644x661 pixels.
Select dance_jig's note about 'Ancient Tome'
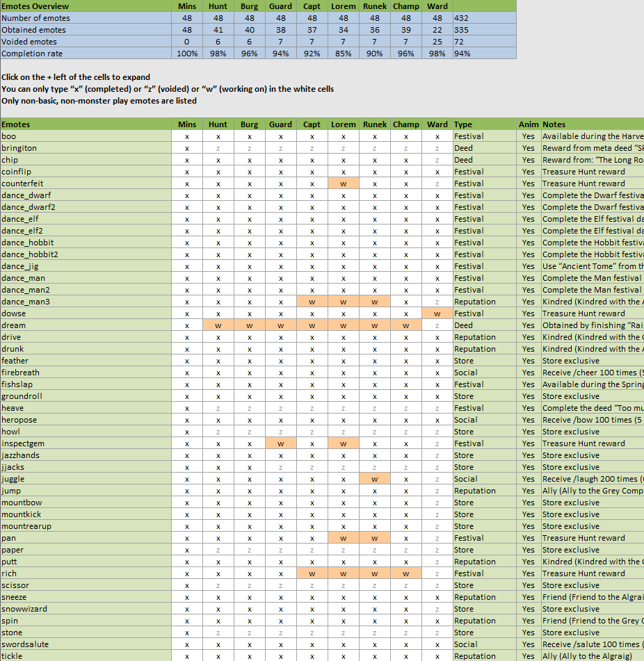coord(593,266)
